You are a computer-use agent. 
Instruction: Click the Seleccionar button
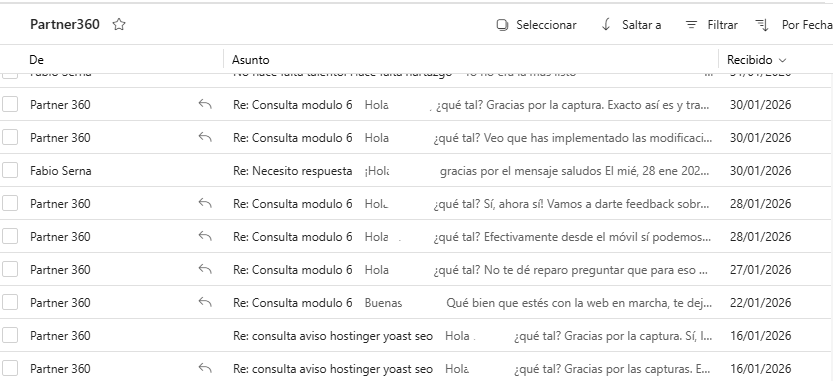537,25
